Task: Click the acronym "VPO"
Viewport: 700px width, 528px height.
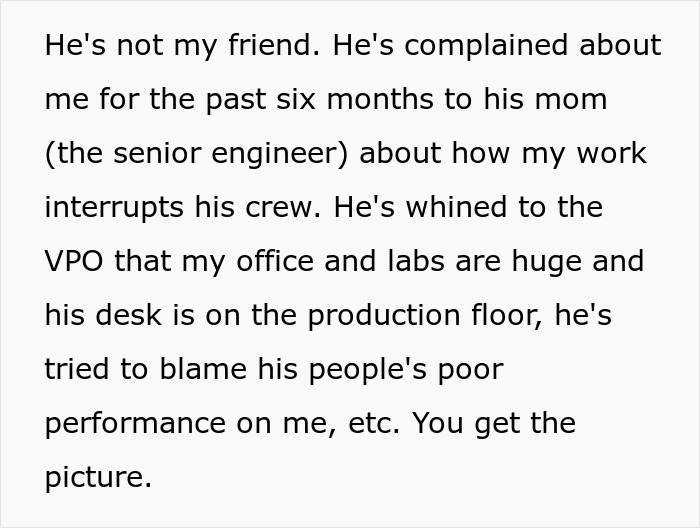Action: pyautogui.click(x=76, y=262)
